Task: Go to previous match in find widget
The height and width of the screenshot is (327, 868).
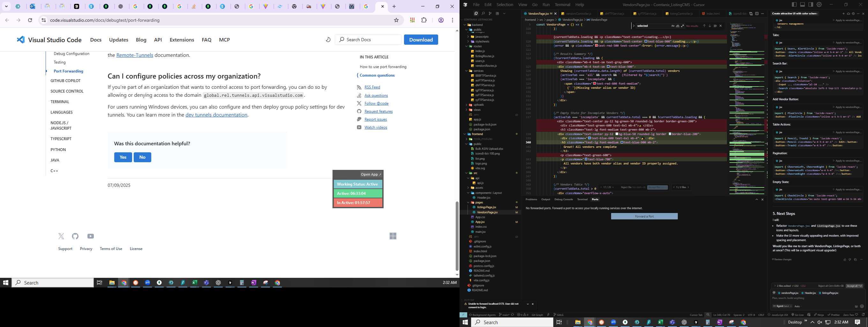Action: 704,26
